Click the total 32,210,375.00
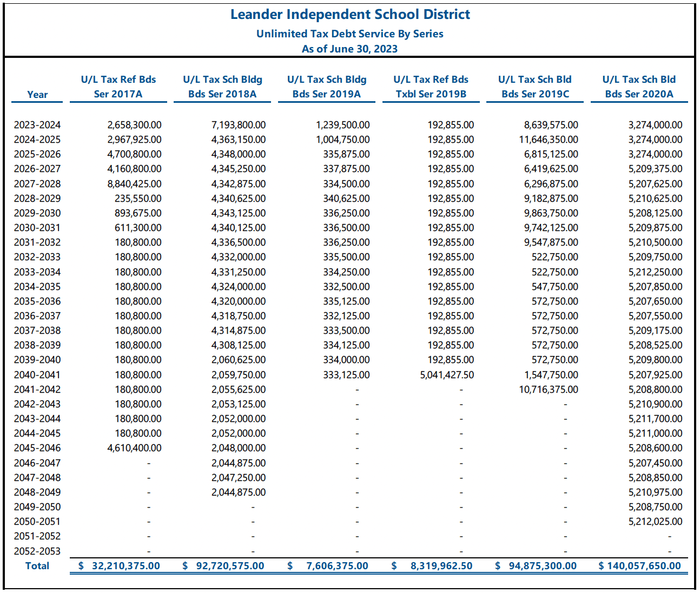The image size is (700, 593). pos(126,566)
